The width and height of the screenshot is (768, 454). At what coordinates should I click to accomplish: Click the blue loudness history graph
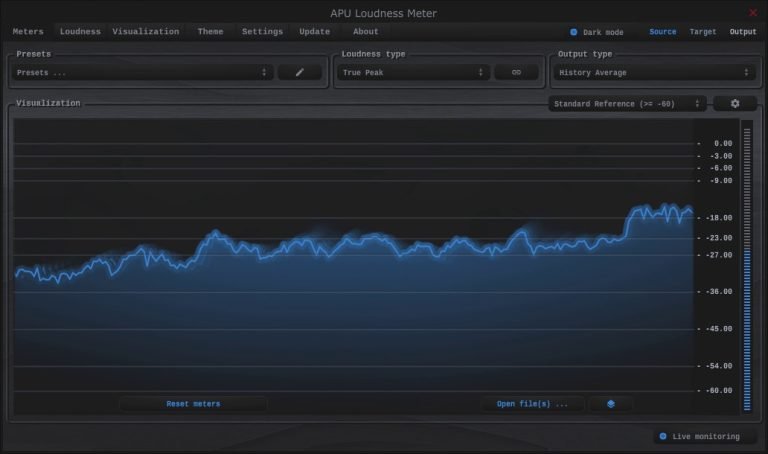(x=353, y=264)
